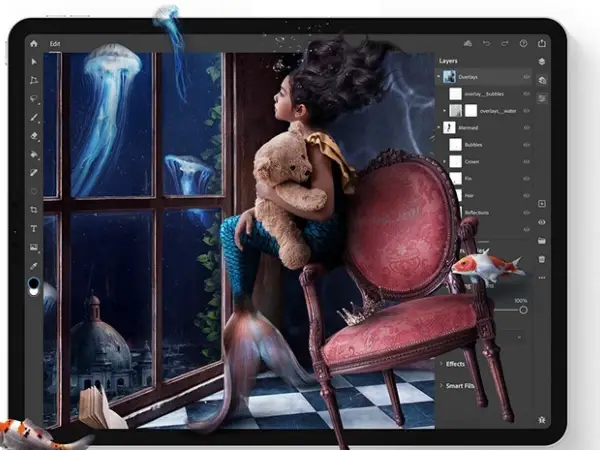Collapse the Overlays group
This screenshot has height=450, width=600.
click(439, 77)
